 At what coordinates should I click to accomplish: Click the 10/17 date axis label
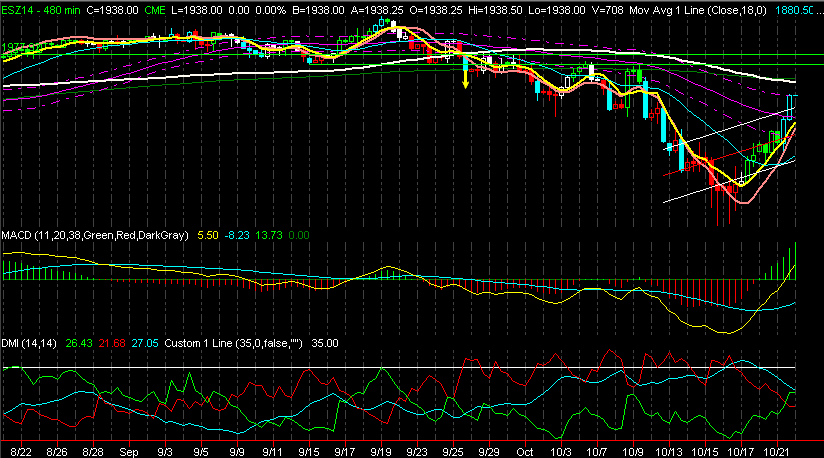pos(740,452)
